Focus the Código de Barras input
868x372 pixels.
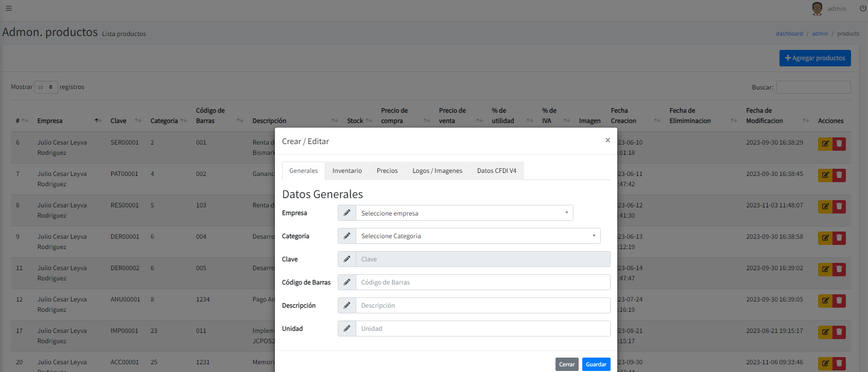point(482,282)
